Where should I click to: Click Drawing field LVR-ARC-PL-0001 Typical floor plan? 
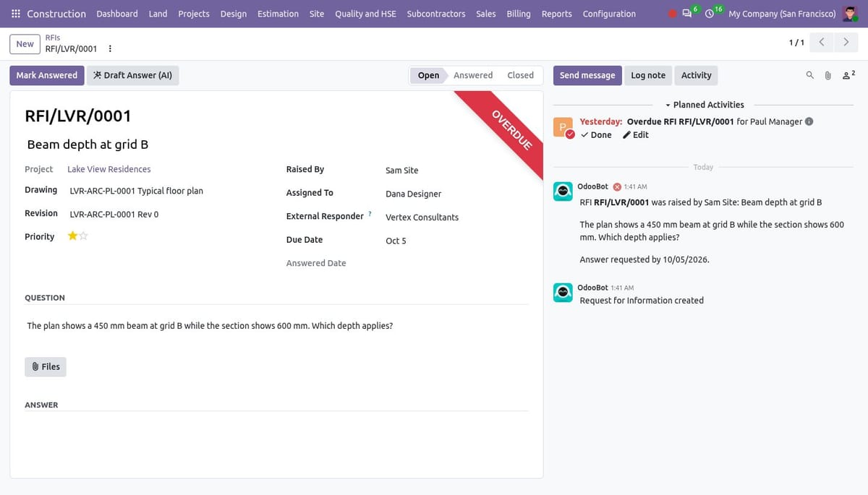point(136,191)
